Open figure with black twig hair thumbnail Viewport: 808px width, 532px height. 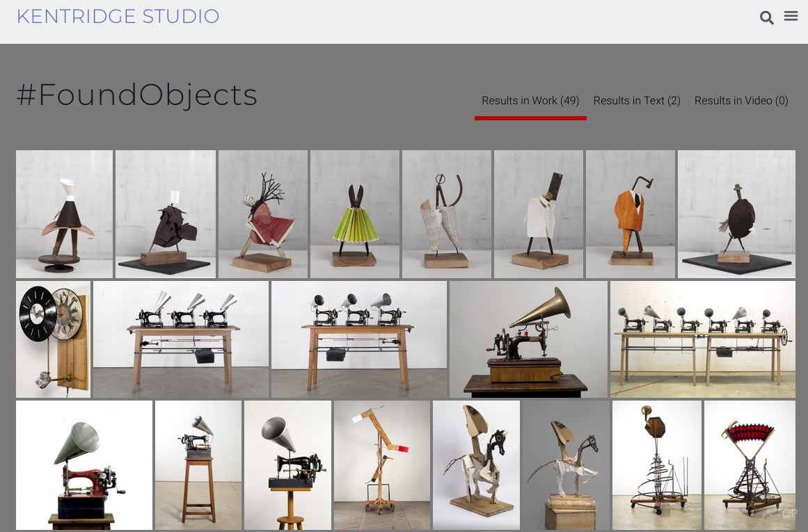coord(263,214)
